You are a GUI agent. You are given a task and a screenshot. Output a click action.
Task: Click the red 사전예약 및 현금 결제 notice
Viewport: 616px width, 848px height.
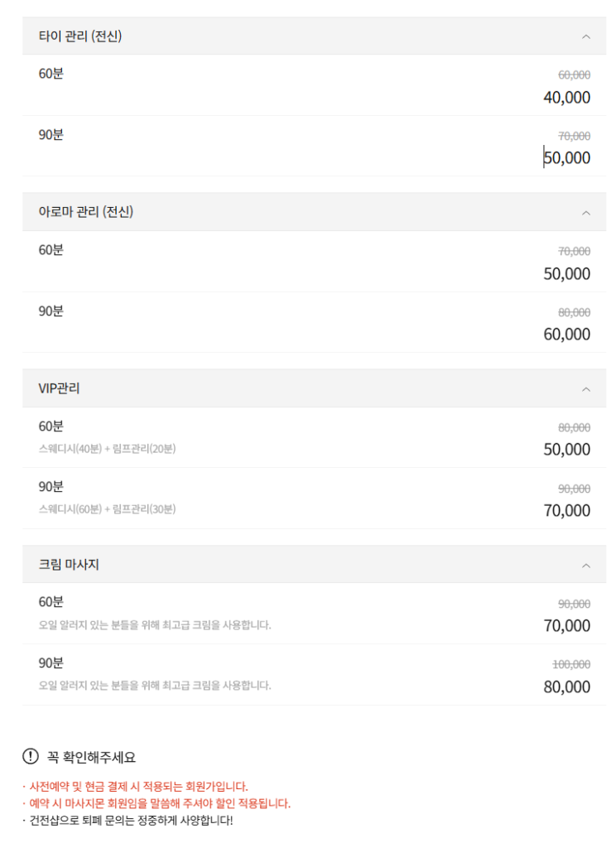pyautogui.click(x=137, y=787)
